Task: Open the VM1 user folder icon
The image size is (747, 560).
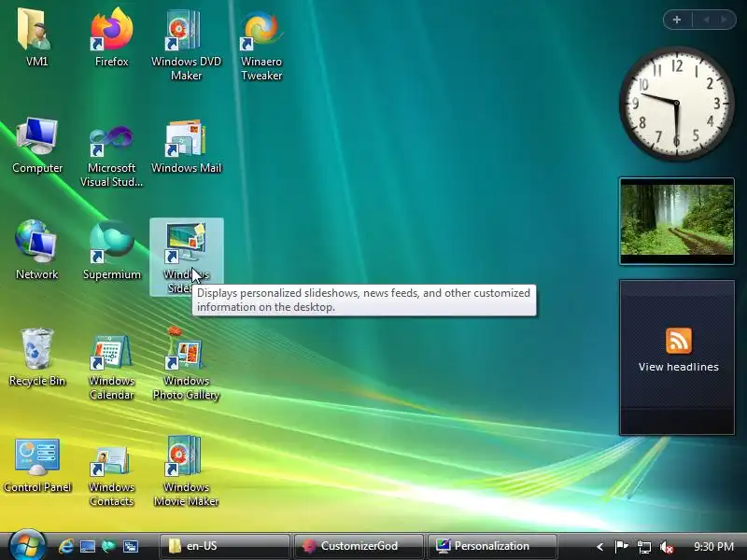Action: [36, 38]
